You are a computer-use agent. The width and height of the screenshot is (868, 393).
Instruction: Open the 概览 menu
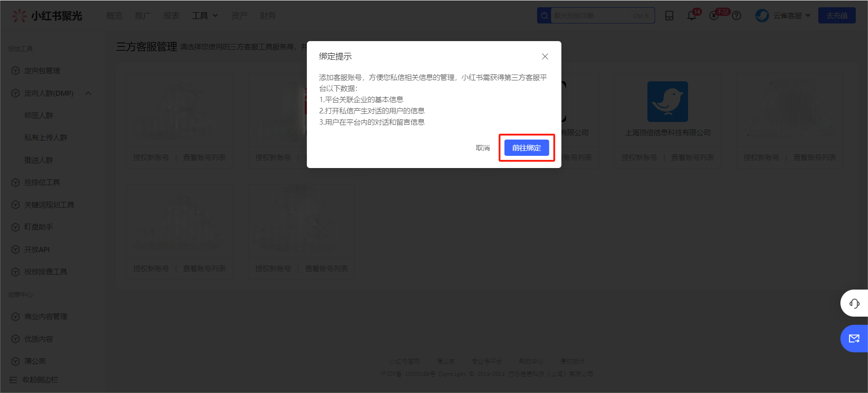tap(114, 16)
